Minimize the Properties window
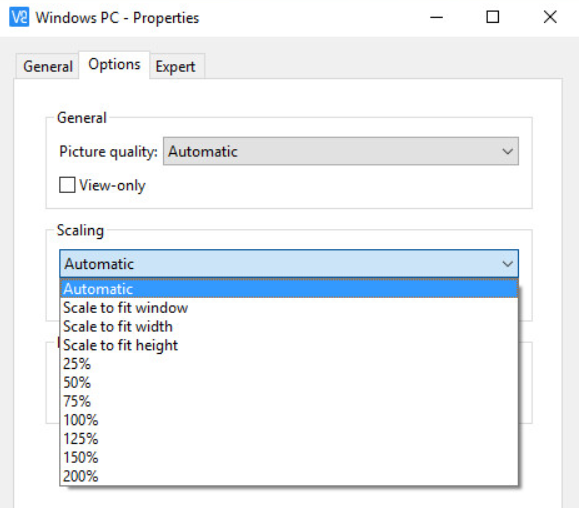The image size is (579, 508). 436,17
